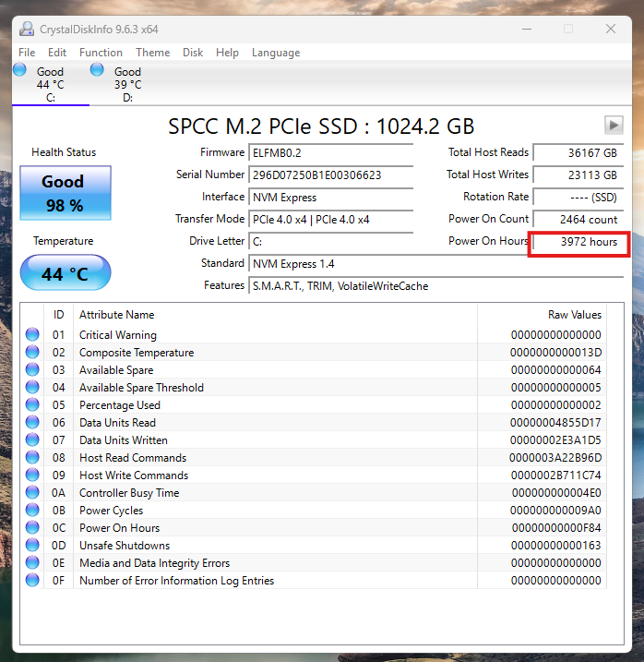The image size is (644, 662).
Task: Click the Total Host Writes value 23113 GB
Action: tap(578, 175)
